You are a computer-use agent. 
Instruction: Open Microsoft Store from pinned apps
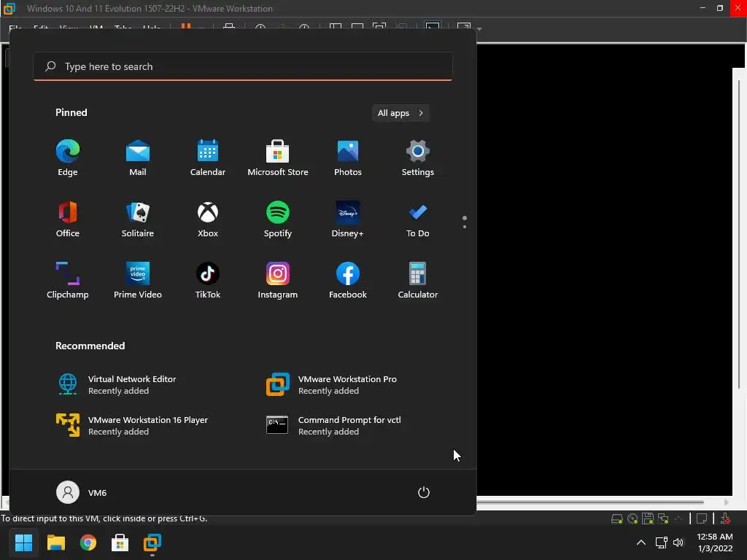[x=278, y=158]
